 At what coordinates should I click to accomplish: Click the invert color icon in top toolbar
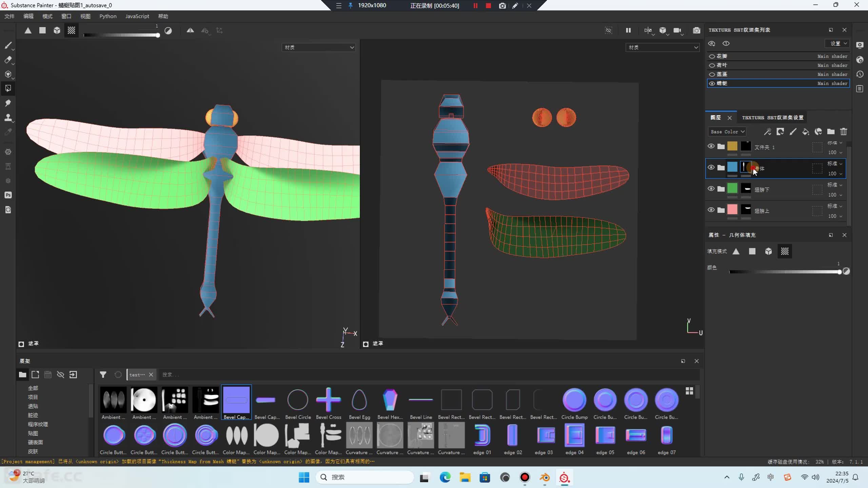coord(168,31)
